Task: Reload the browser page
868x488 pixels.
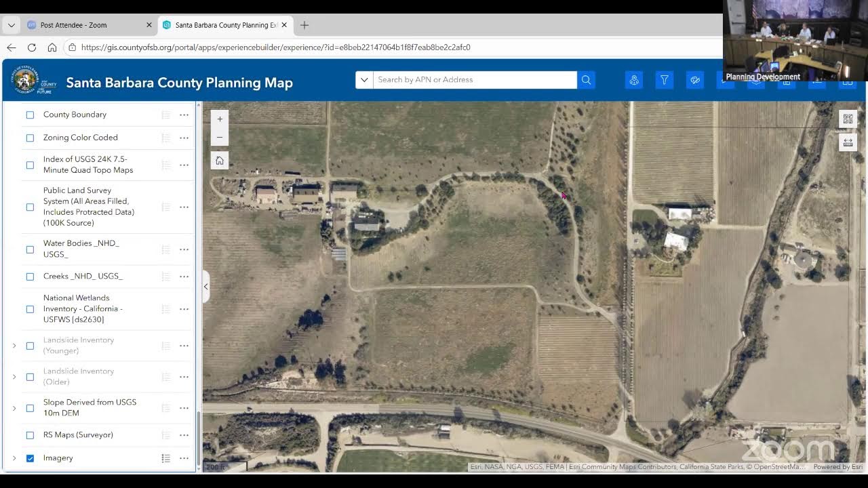Action: pyautogui.click(x=32, y=47)
